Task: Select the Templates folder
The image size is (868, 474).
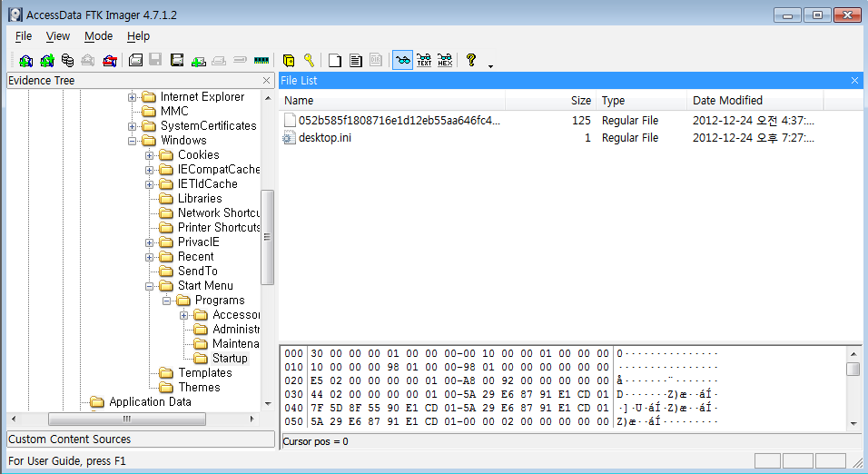Action: click(x=205, y=372)
